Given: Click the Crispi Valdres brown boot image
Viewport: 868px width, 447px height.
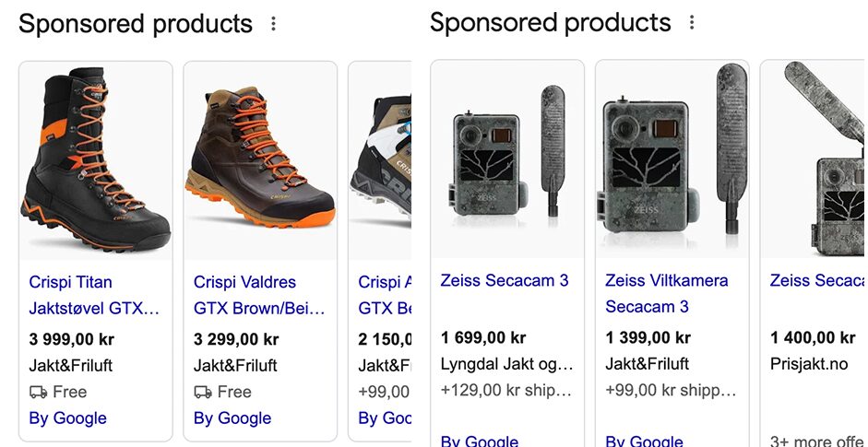Looking at the screenshot, I should pyautogui.click(x=259, y=160).
